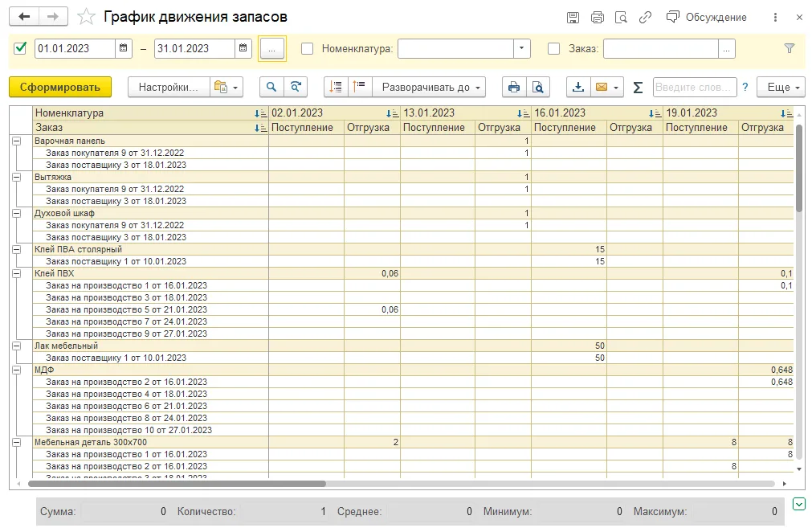Collapse the МДФ group
The width and height of the screenshot is (812, 532).
(17, 370)
